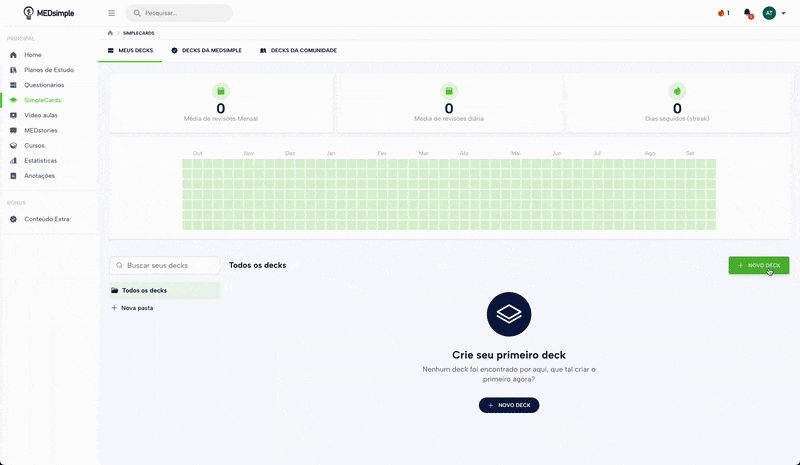Focus the Pesquisar search field
This screenshot has height=465, width=800.
[179, 13]
